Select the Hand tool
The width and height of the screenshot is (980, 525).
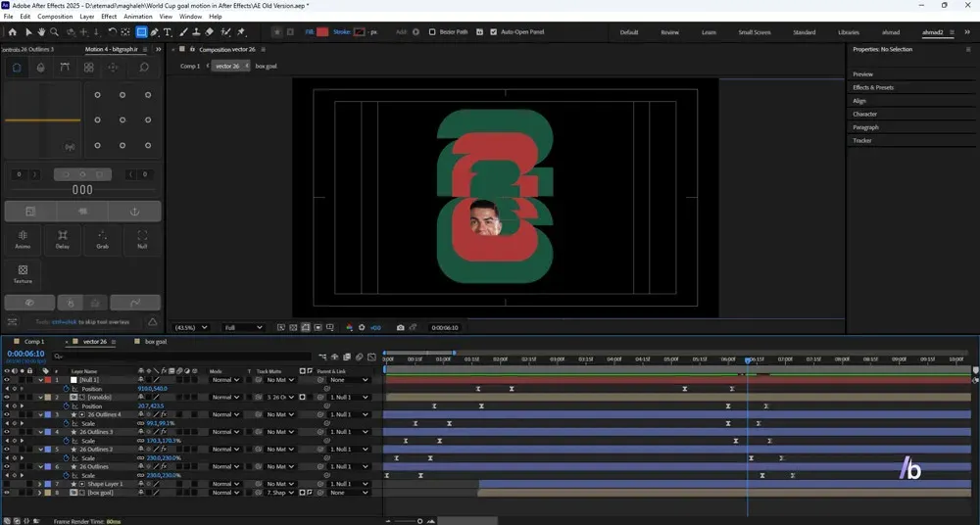(x=41, y=32)
